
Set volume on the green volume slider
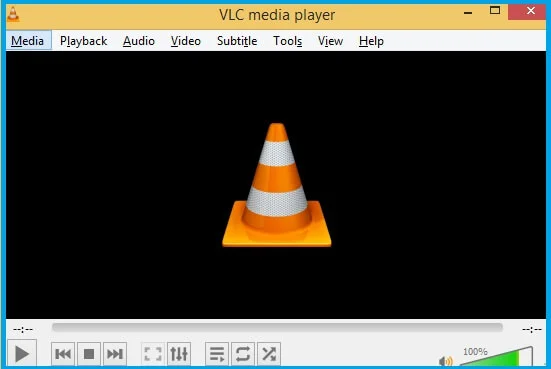(x=496, y=357)
